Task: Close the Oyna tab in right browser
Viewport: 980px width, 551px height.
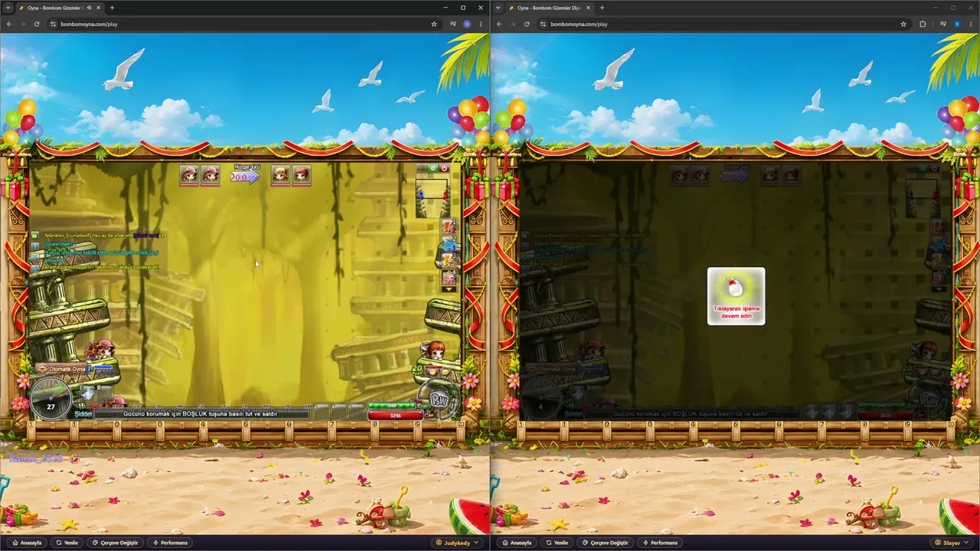Action: (x=588, y=8)
